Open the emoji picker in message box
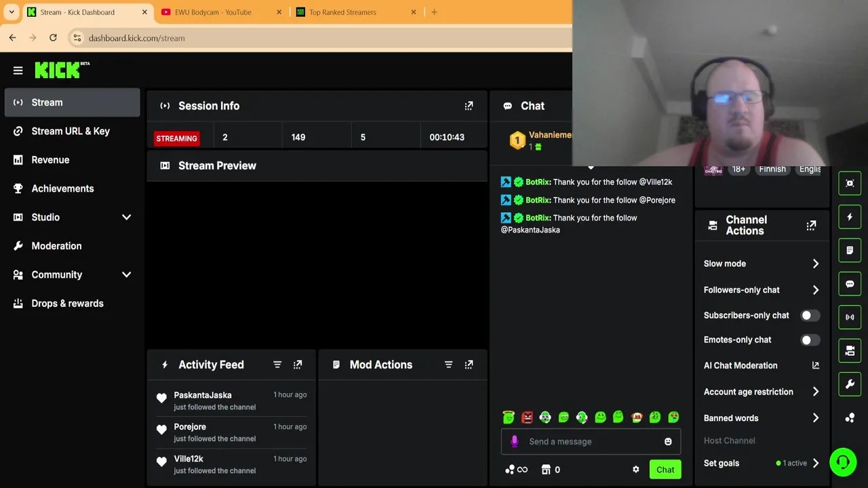Viewport: 868px width, 488px height. coord(668,441)
